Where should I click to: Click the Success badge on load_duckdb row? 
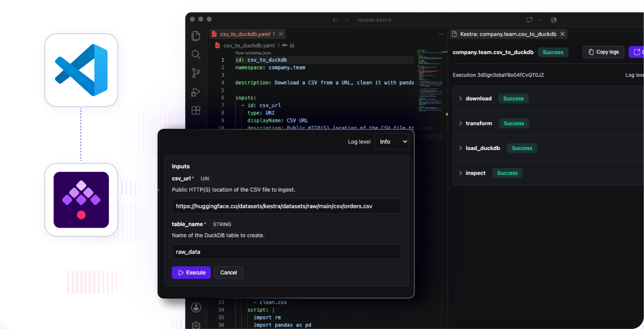coord(522,148)
